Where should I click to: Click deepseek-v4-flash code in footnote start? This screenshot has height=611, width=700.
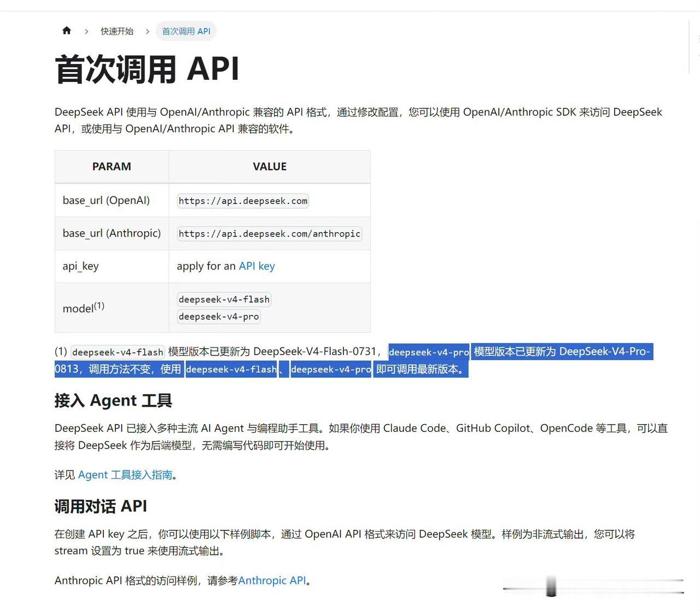(x=118, y=352)
